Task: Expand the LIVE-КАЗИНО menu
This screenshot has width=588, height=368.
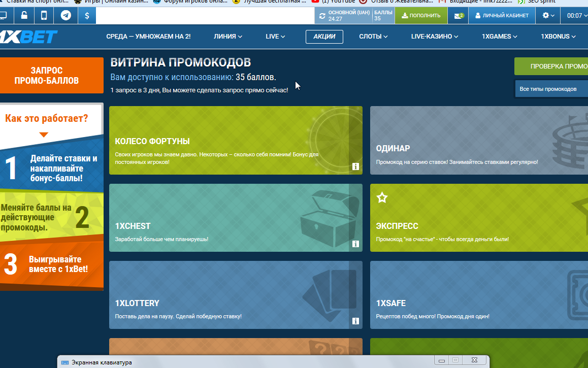Action: pos(435,37)
